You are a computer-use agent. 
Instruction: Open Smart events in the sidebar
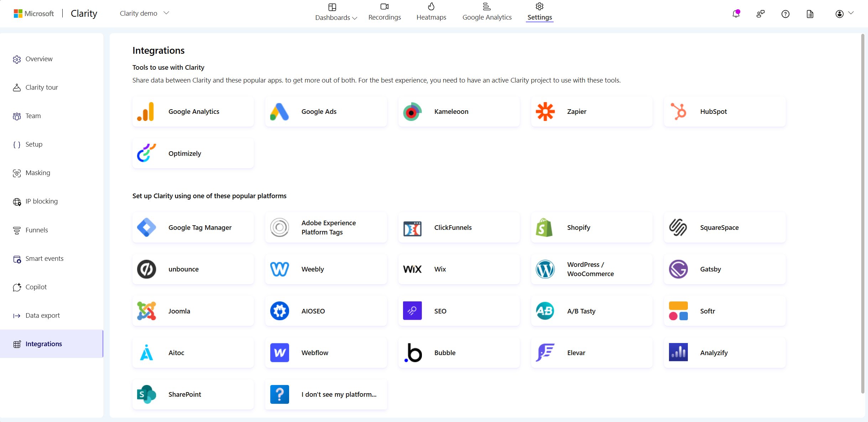pyautogui.click(x=44, y=259)
